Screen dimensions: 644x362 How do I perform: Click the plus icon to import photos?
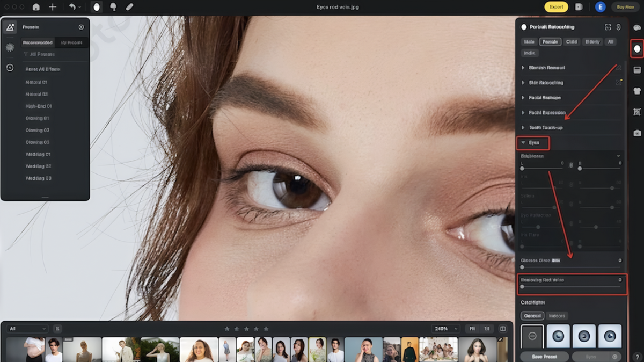click(x=51, y=7)
